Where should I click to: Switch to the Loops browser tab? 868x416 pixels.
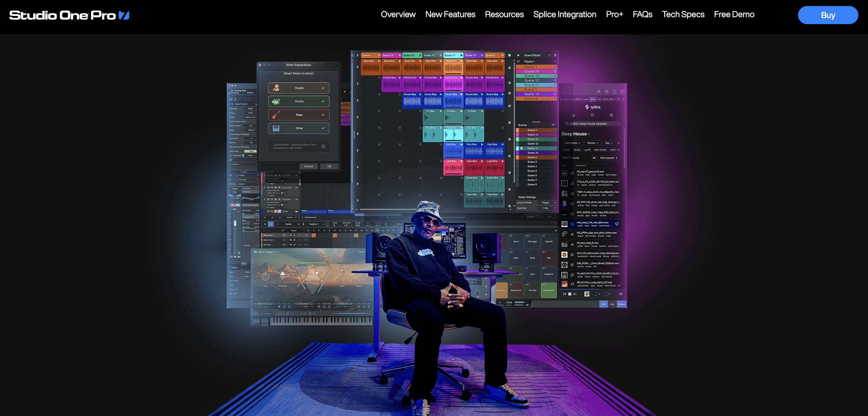click(x=586, y=99)
